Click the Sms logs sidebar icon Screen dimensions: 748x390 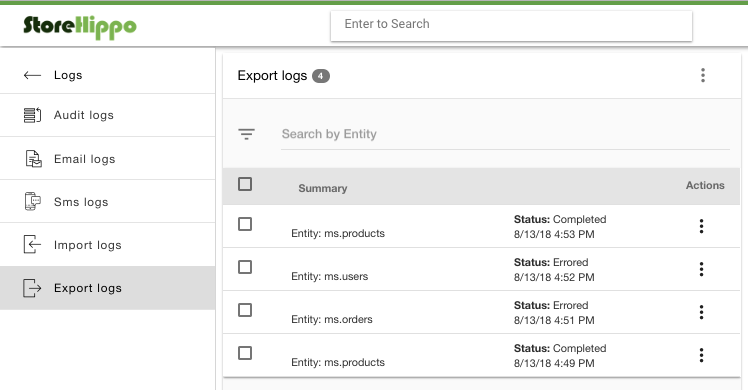32,202
